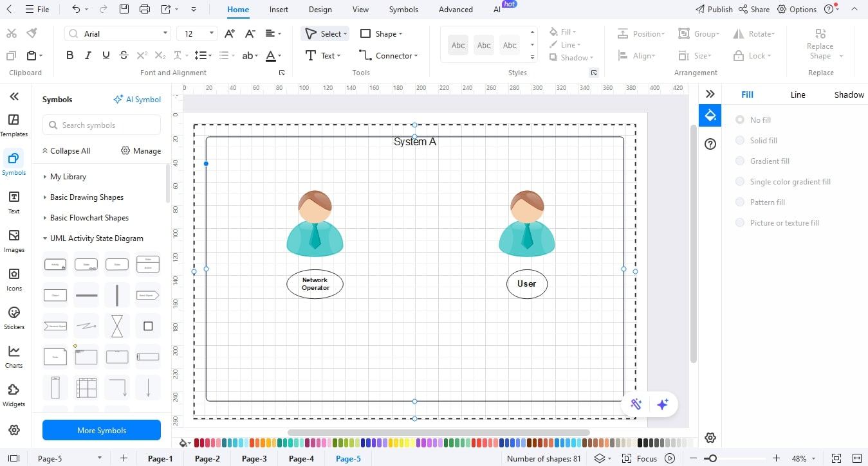868x466 pixels.
Task: Switch to the Advanced ribbon tab
Action: (456, 10)
